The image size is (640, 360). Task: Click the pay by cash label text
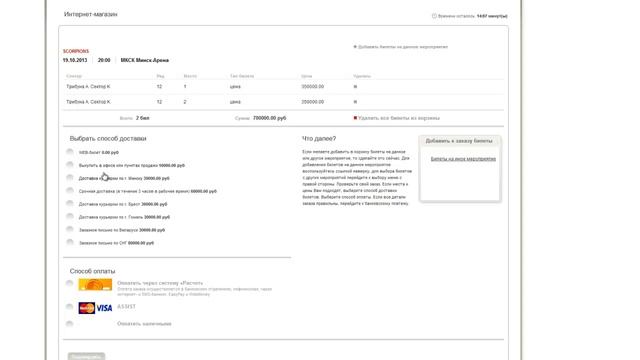click(x=144, y=324)
